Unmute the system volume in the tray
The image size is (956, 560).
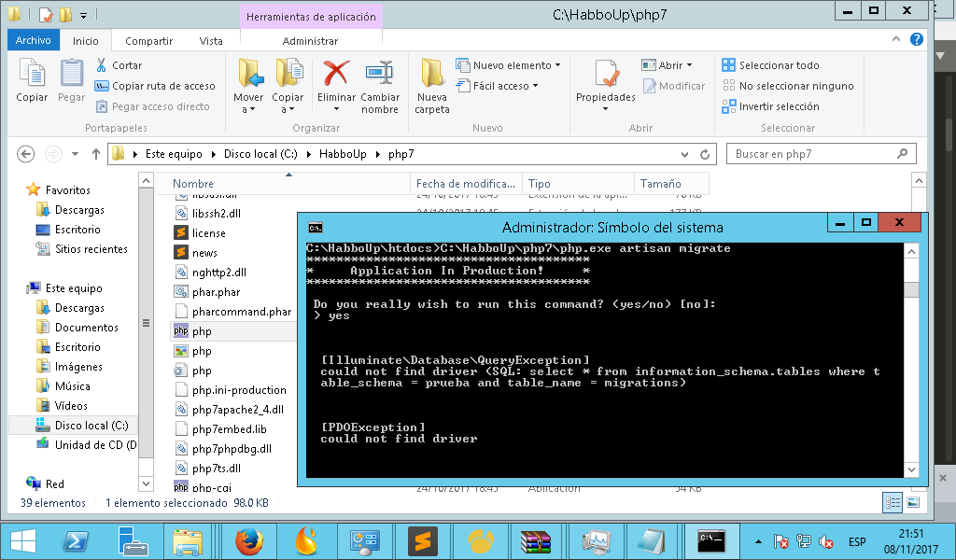click(825, 541)
